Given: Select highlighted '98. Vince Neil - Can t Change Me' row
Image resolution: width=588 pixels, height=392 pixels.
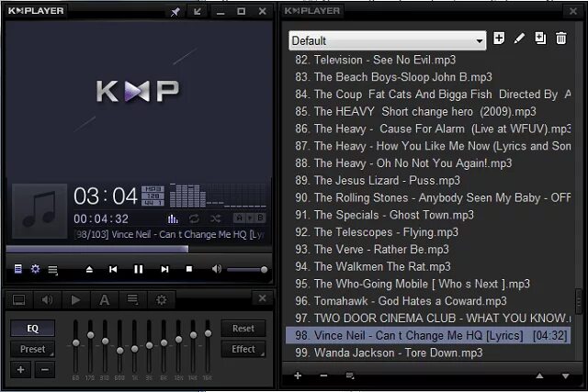Looking at the screenshot, I should pyautogui.click(x=428, y=335).
